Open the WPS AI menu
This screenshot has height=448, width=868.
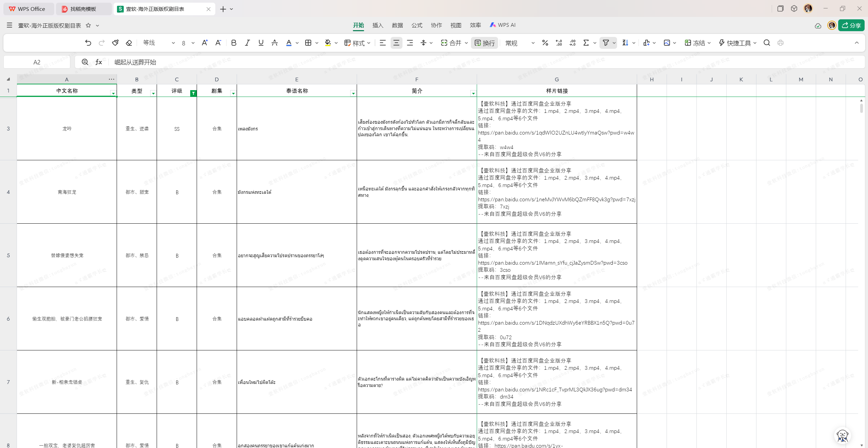click(x=502, y=25)
